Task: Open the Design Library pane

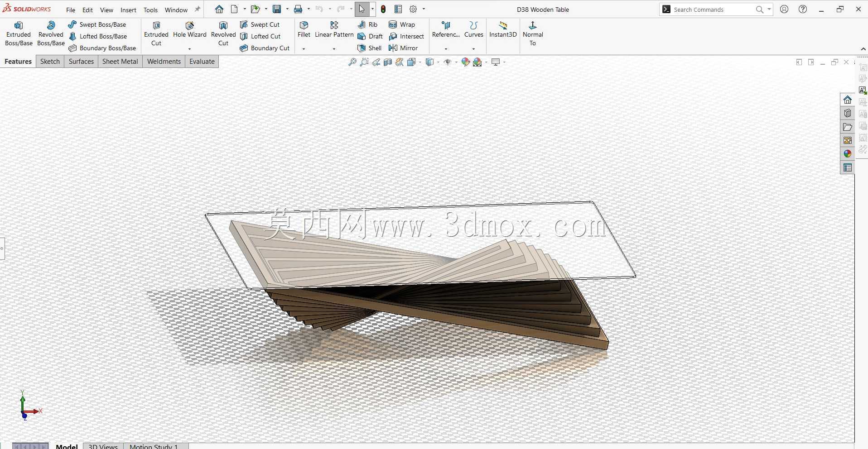Action: click(847, 113)
